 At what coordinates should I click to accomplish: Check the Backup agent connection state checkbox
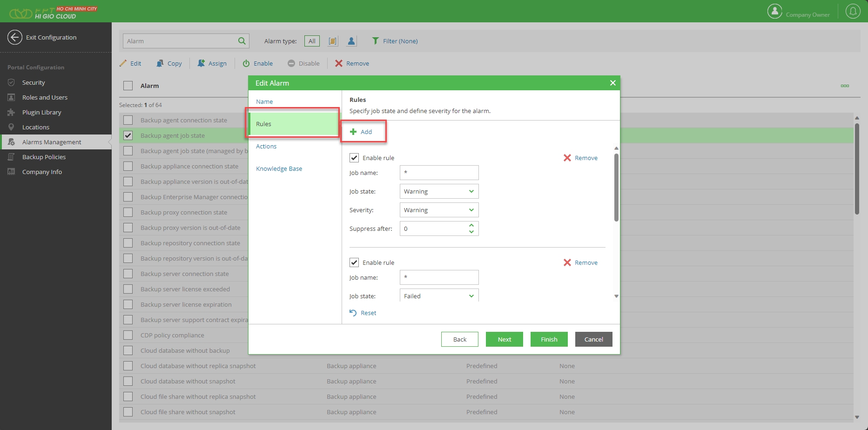[128, 120]
